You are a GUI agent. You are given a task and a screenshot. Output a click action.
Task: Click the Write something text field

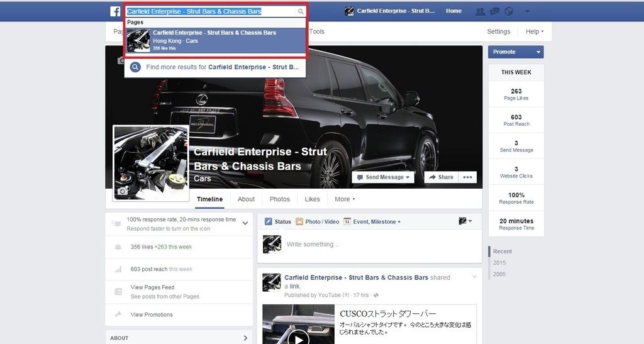pos(377,244)
